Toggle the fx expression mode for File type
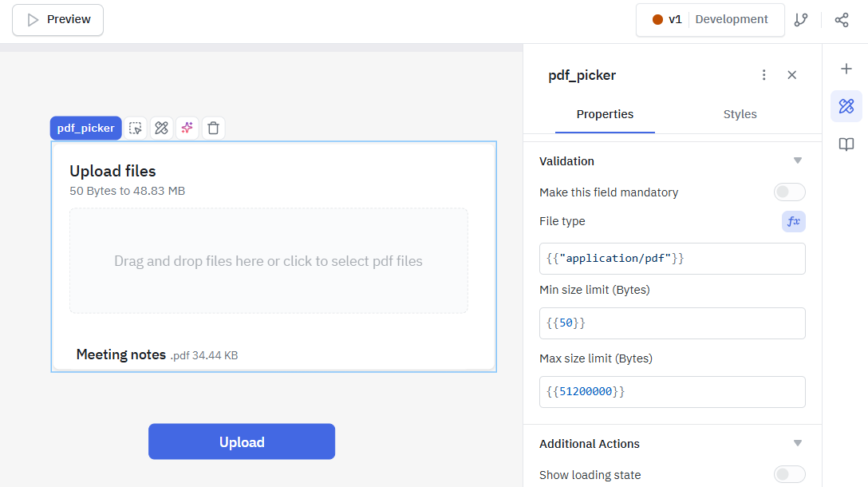868x487 pixels. point(793,221)
